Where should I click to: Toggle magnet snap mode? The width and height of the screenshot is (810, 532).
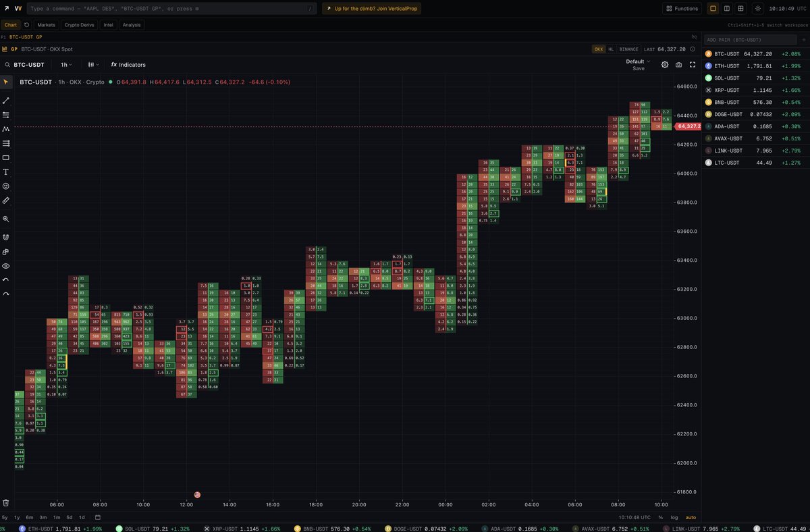point(6,237)
